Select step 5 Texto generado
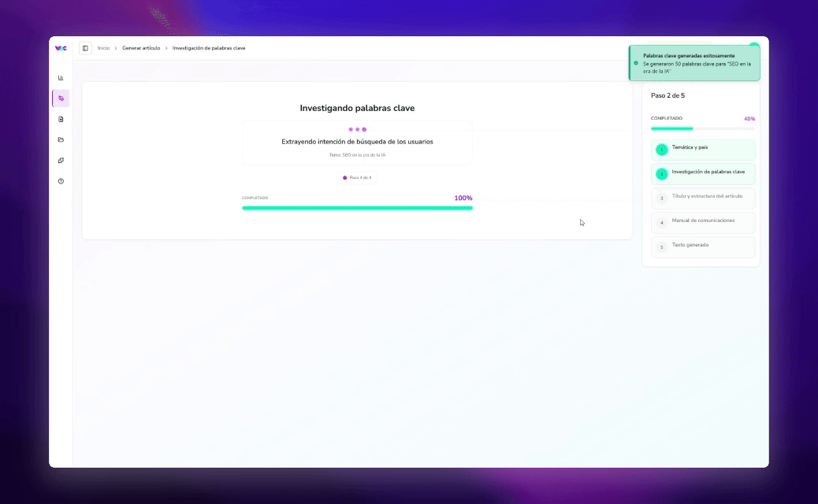This screenshot has width=818, height=504. [x=702, y=246]
